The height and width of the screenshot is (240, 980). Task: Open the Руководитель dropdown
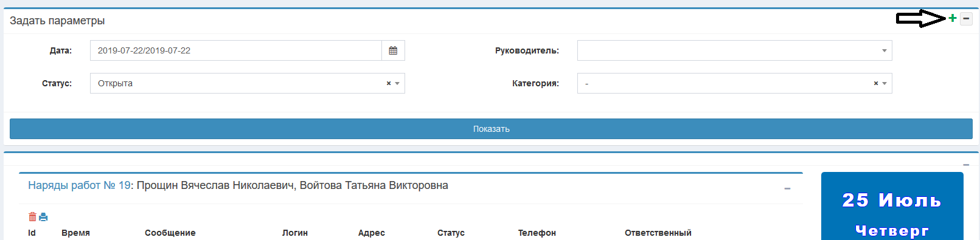[x=734, y=50]
